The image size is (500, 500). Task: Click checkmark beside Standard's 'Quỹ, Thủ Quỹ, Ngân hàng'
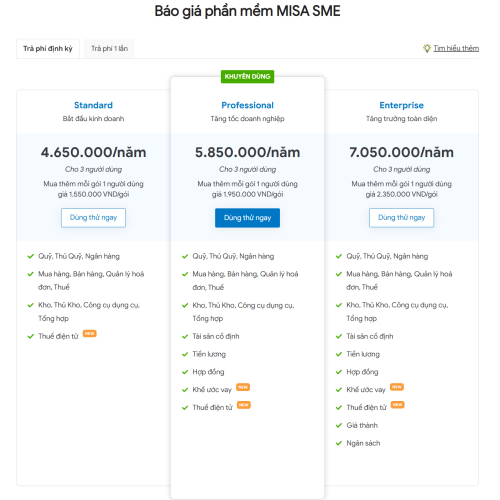pyautogui.click(x=31, y=256)
